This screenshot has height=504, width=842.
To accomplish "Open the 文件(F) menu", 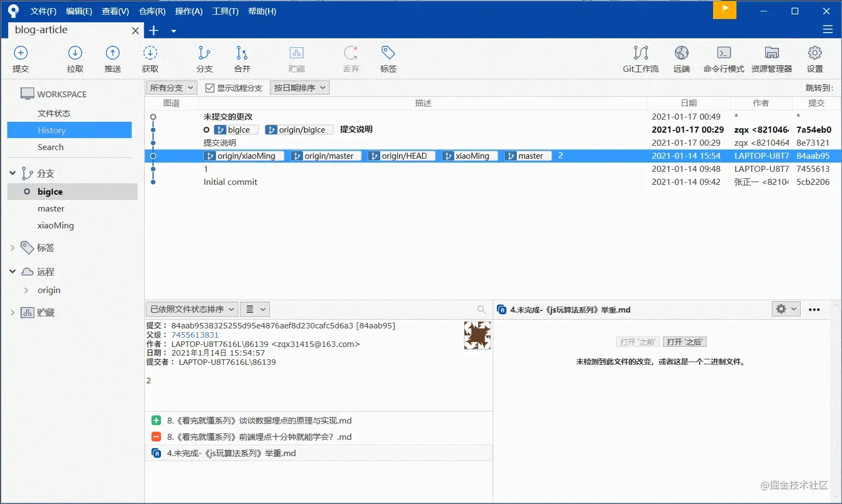I will click(x=44, y=11).
